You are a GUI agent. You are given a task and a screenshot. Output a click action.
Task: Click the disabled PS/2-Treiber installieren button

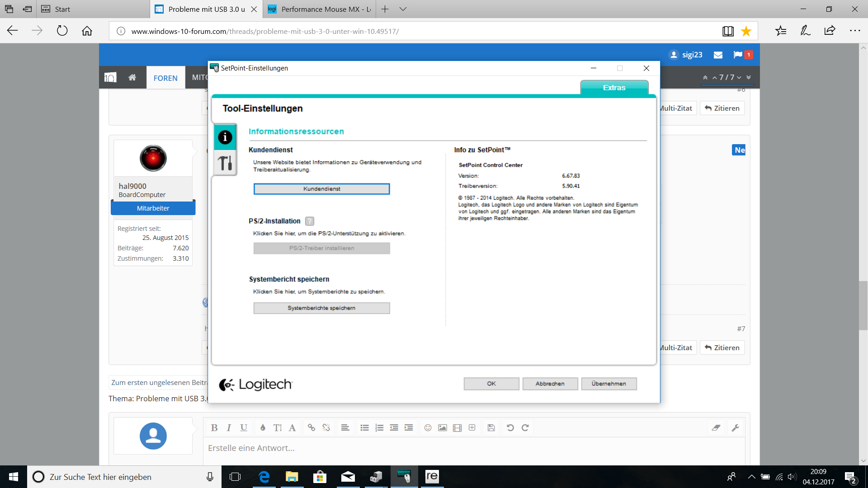coord(321,248)
